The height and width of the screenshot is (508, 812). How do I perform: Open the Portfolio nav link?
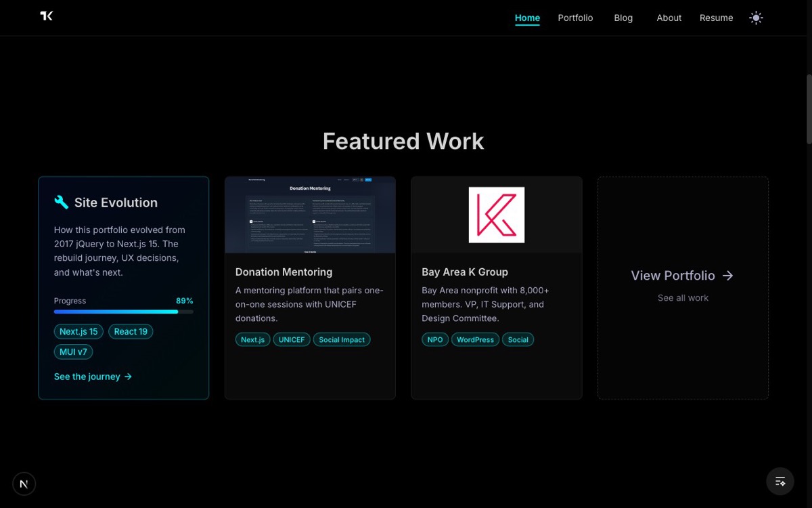pos(575,18)
